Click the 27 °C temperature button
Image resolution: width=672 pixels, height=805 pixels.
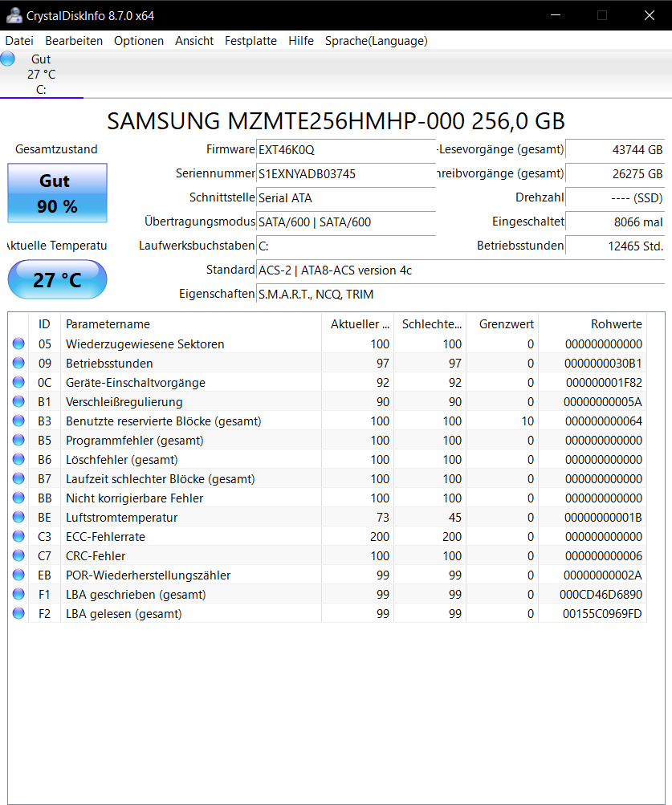point(58,279)
